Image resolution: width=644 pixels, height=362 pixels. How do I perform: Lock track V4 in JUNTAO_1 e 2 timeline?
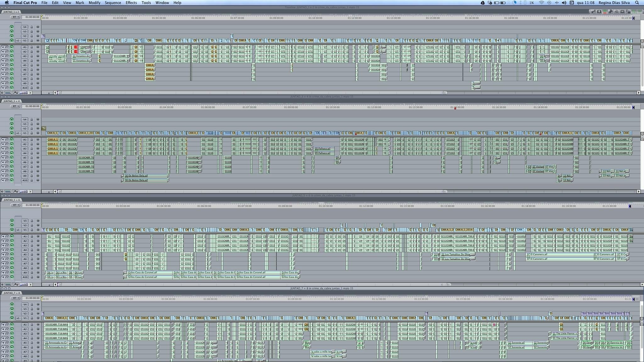tap(32, 27)
